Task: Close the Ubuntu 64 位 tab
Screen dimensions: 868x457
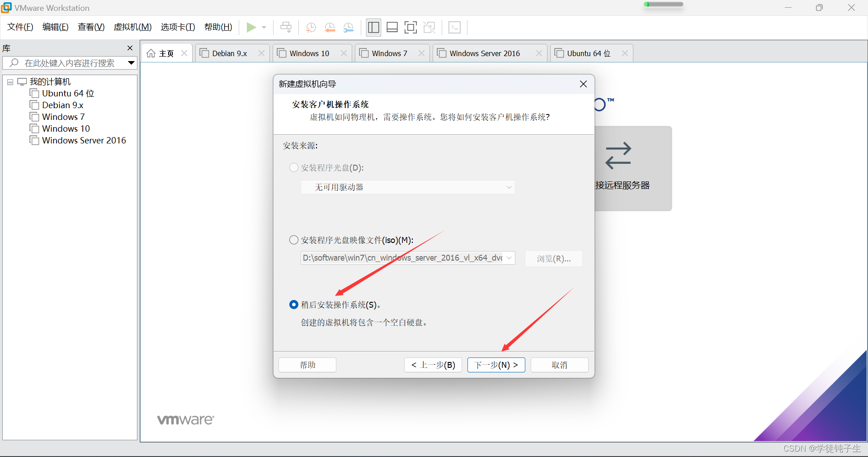Action: coord(625,53)
